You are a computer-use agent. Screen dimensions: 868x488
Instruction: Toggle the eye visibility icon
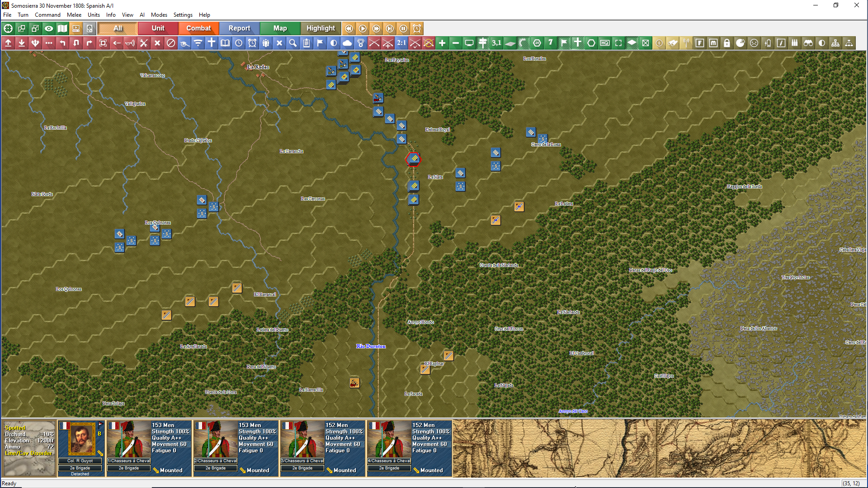[x=49, y=28]
